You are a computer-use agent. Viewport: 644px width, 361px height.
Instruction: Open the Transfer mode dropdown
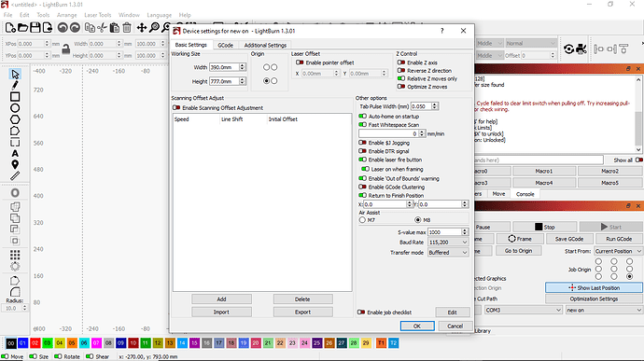448,253
